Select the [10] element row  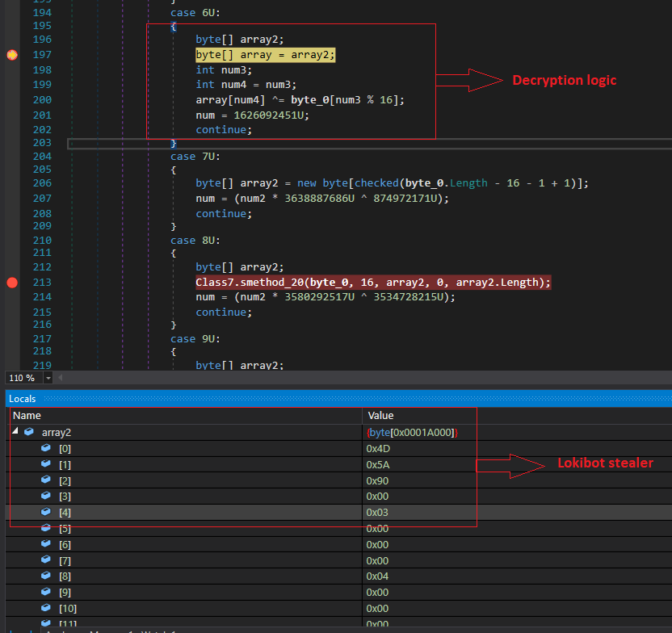coord(338,608)
